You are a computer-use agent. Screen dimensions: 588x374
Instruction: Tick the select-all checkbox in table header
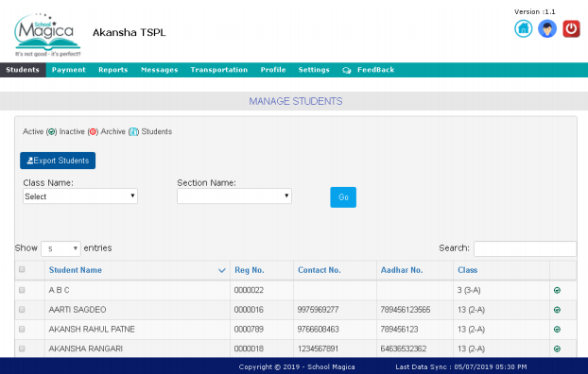point(22,269)
